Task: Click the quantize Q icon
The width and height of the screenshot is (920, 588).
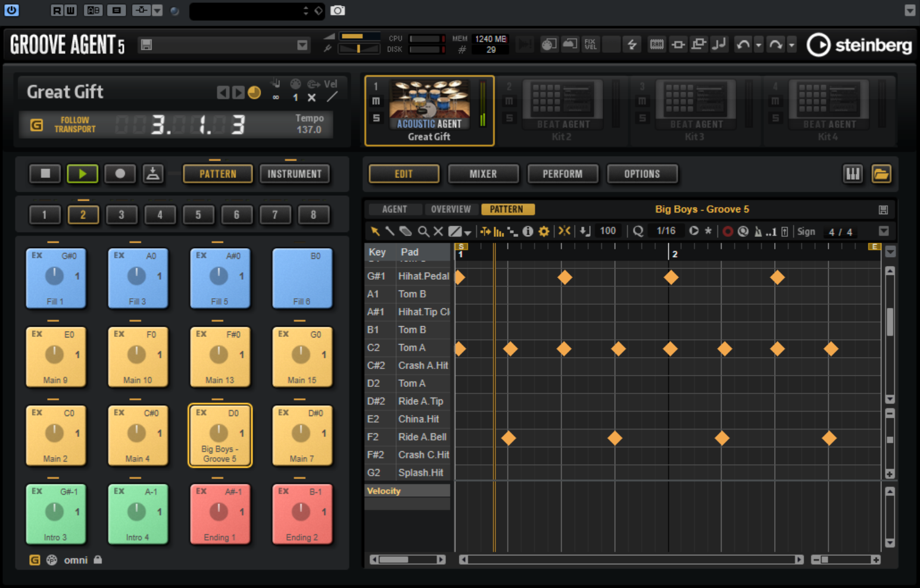Action: coord(638,231)
